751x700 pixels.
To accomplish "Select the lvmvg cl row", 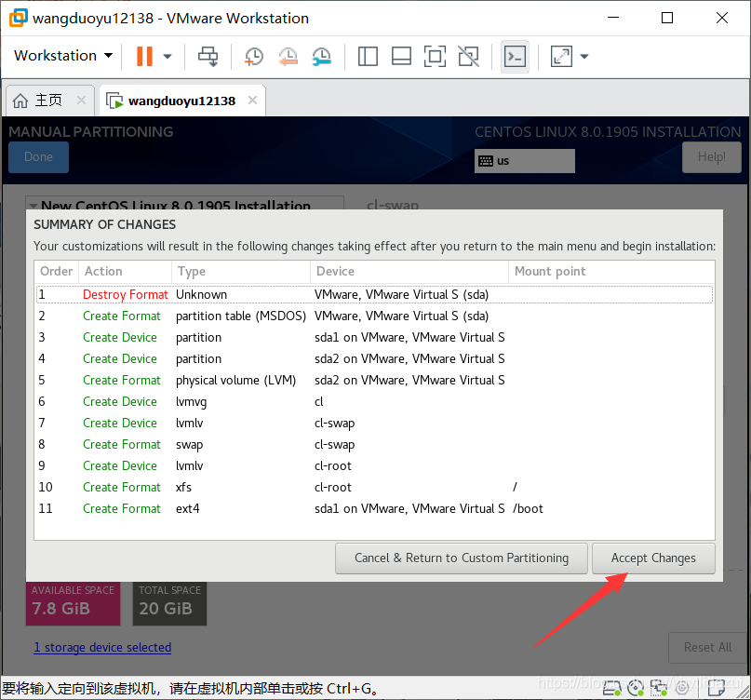I will tap(374, 401).
